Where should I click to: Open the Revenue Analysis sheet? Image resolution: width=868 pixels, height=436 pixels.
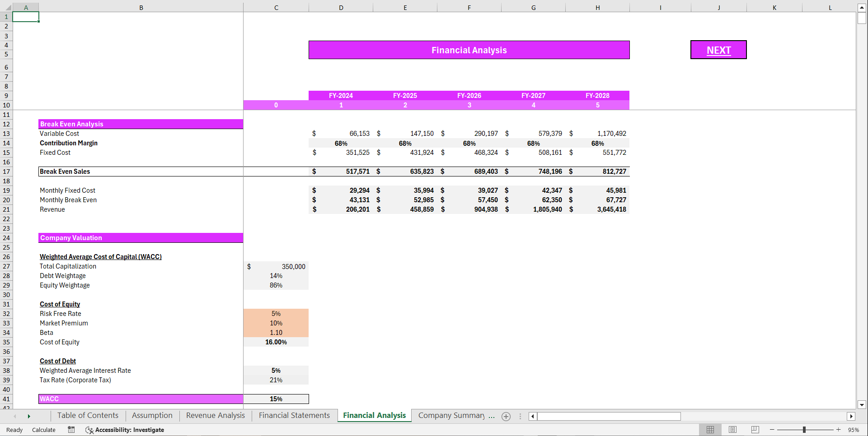(215, 415)
